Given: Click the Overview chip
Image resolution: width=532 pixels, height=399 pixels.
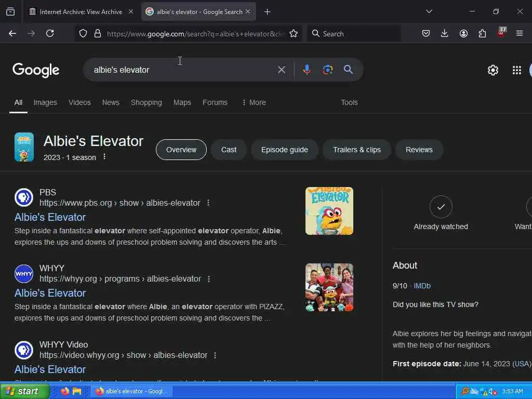Looking at the screenshot, I should [x=181, y=150].
